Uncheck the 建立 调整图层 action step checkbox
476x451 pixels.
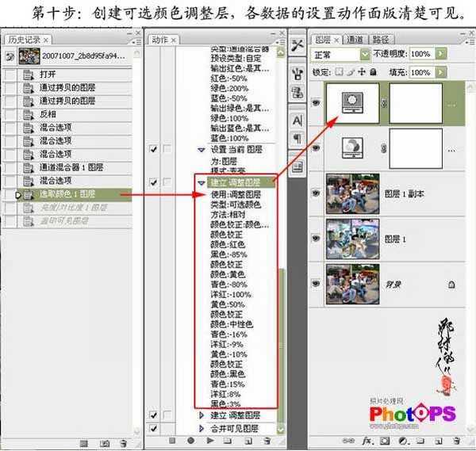click(154, 183)
